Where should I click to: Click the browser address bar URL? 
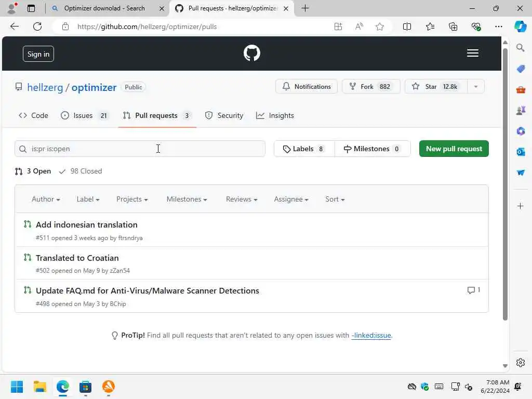147,26
